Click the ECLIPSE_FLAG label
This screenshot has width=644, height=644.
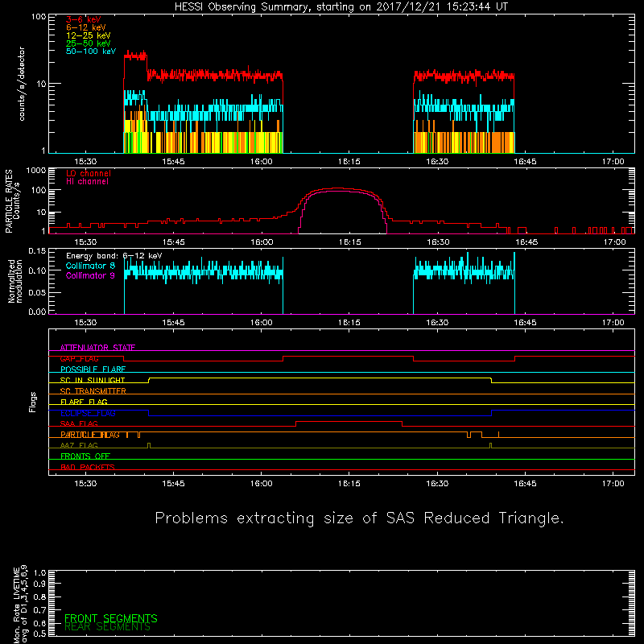click(88, 413)
